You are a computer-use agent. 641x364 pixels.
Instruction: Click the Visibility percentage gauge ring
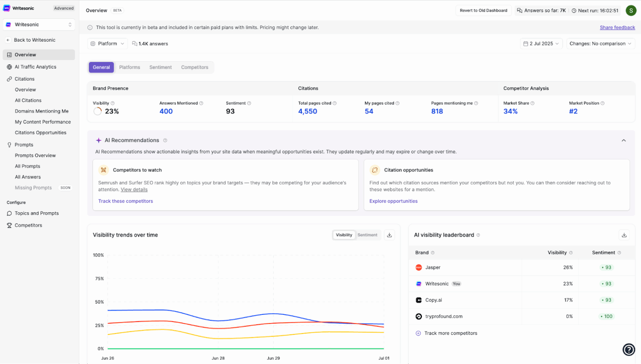point(96,110)
